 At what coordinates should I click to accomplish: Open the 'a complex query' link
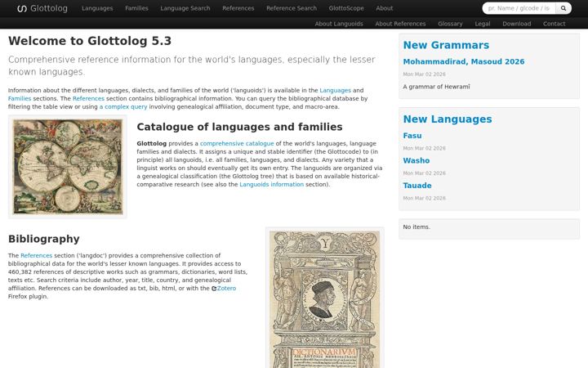point(123,107)
